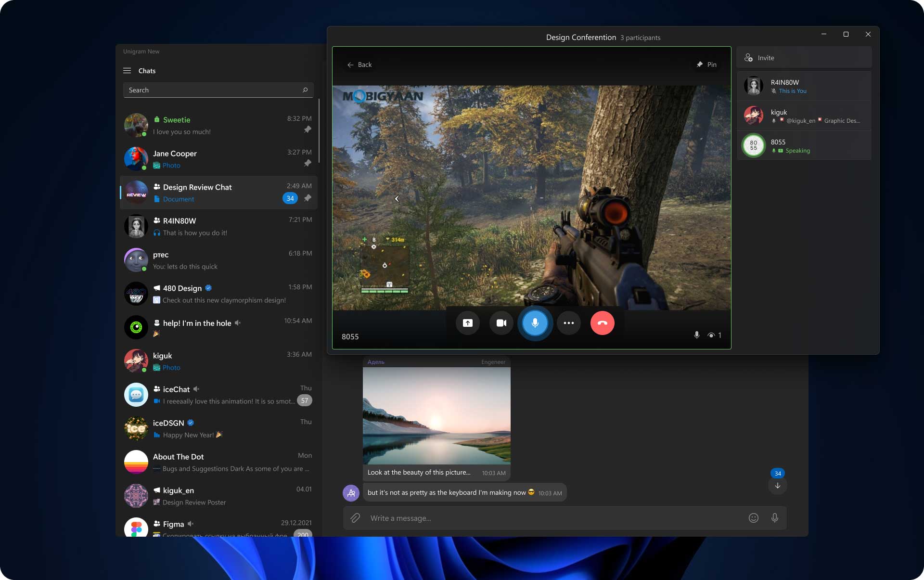Click the pin icon on the Sweetie chat
Viewport: 924px width, 580px height.
[x=308, y=129]
